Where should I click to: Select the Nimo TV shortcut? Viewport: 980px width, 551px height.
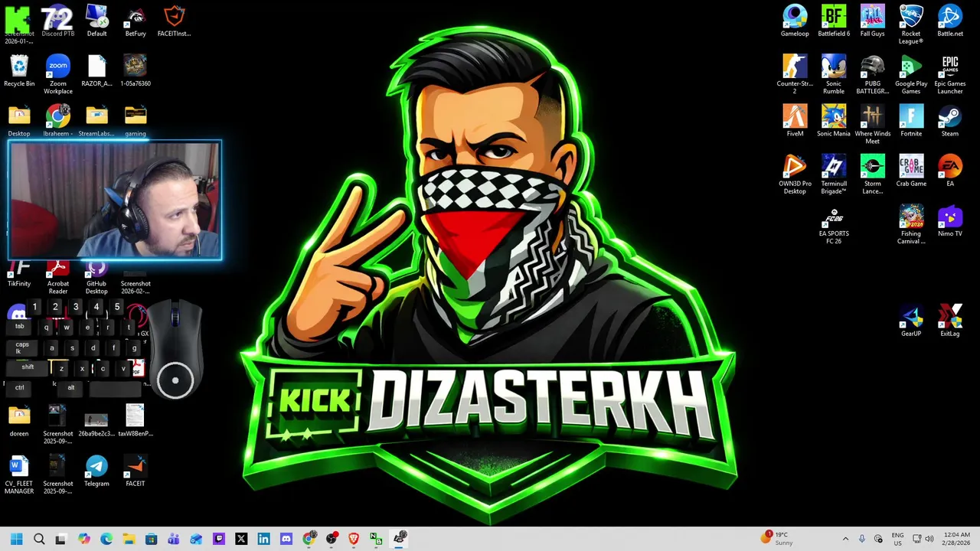click(x=950, y=221)
